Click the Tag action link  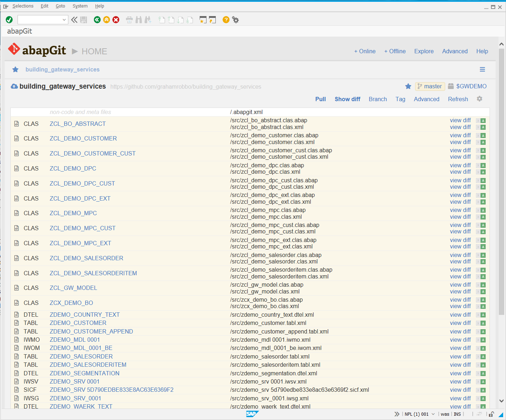click(x=400, y=99)
